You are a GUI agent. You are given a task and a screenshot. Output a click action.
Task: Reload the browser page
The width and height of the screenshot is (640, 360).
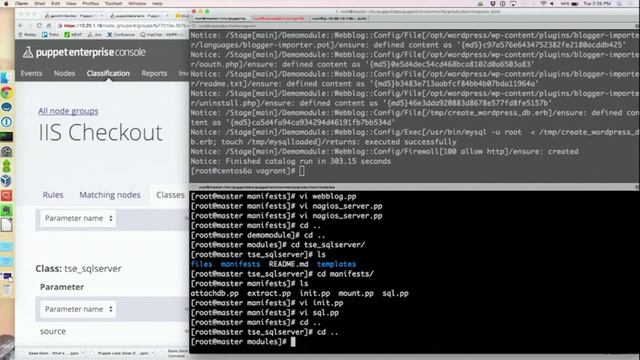pyautogui.click(x=39, y=25)
